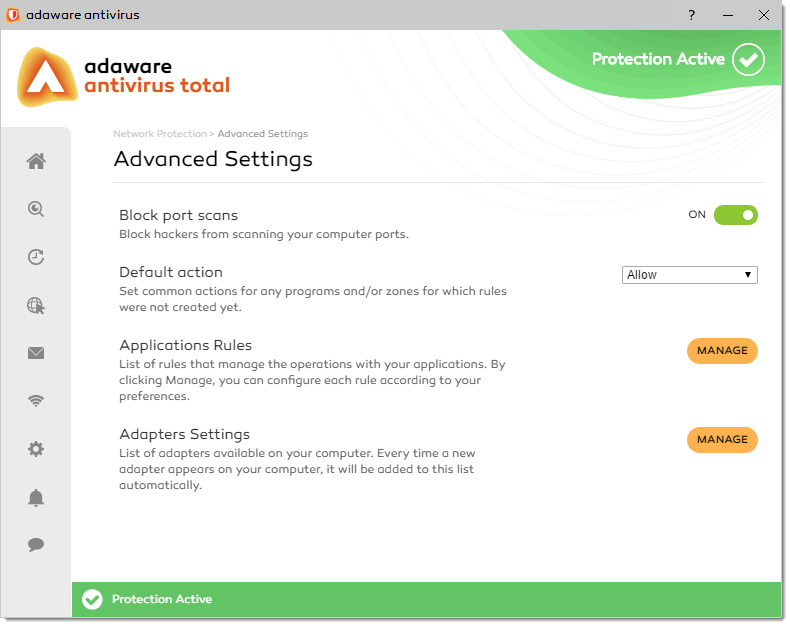Minimize the adaware antivirus window
Image resolution: width=790 pixels, height=626 pixels.
pos(728,15)
